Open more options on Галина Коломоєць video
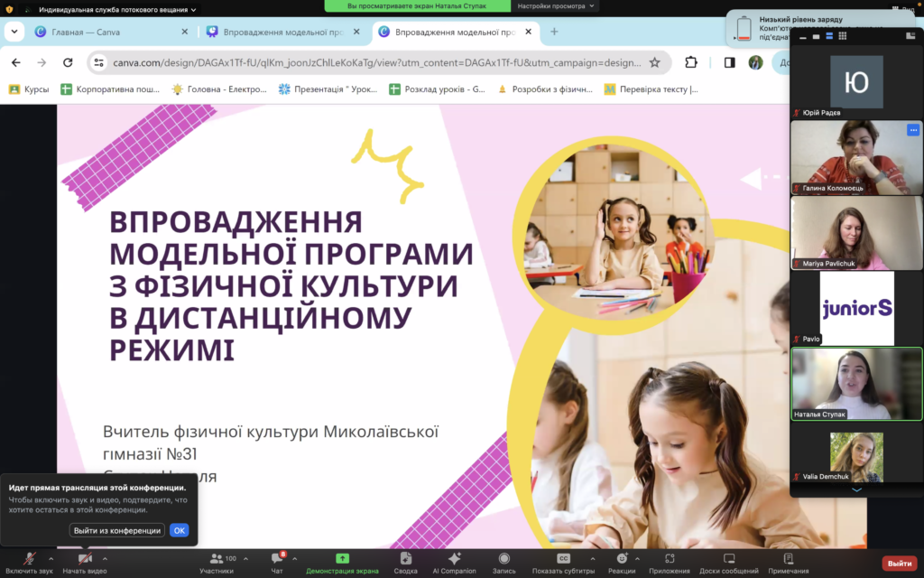924x578 pixels. pyautogui.click(x=913, y=130)
